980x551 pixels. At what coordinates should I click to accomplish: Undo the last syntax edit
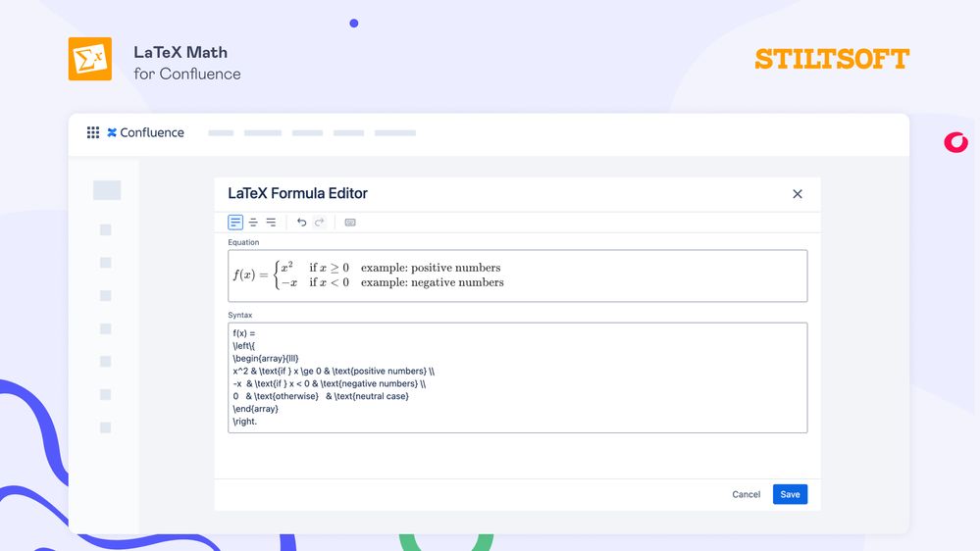click(x=301, y=223)
